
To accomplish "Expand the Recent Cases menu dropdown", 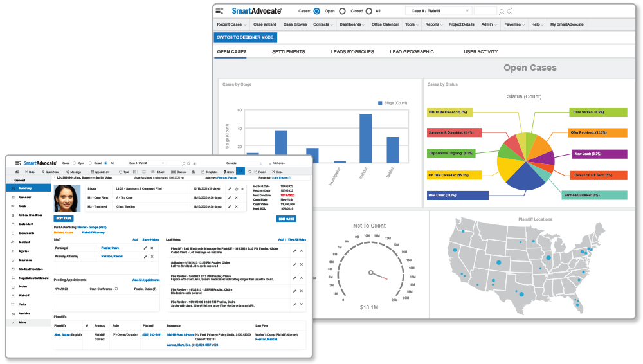I will tap(231, 24).
